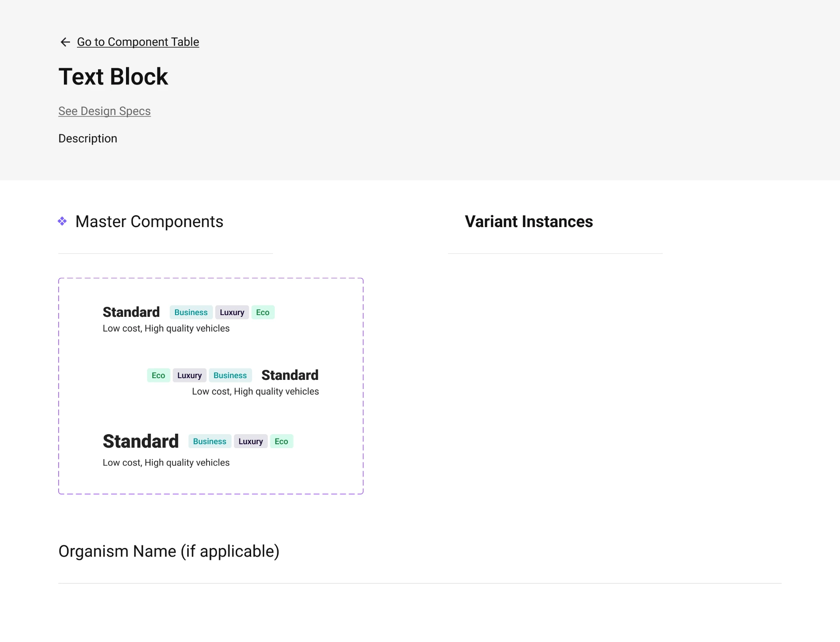Select the small left-aligned Standard title
840x642 pixels.
(131, 312)
